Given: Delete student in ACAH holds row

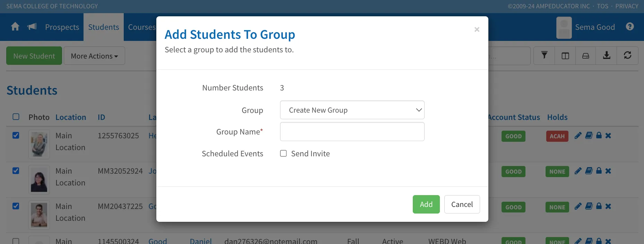Looking at the screenshot, I should tap(608, 136).
